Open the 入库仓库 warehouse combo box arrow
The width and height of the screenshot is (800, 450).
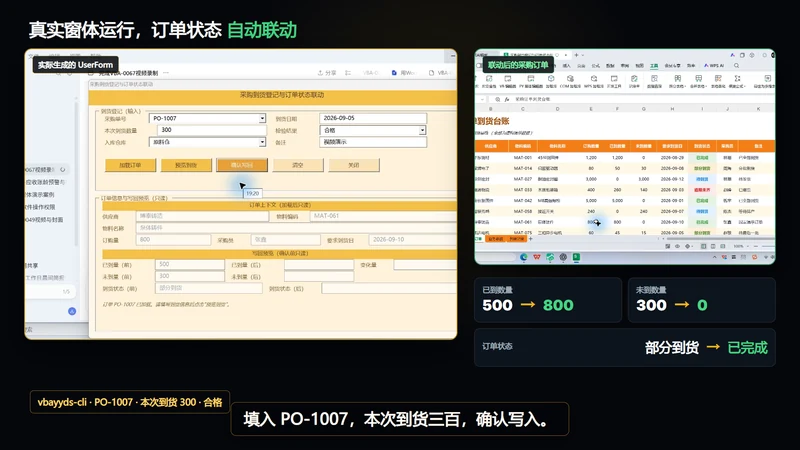tap(262, 142)
